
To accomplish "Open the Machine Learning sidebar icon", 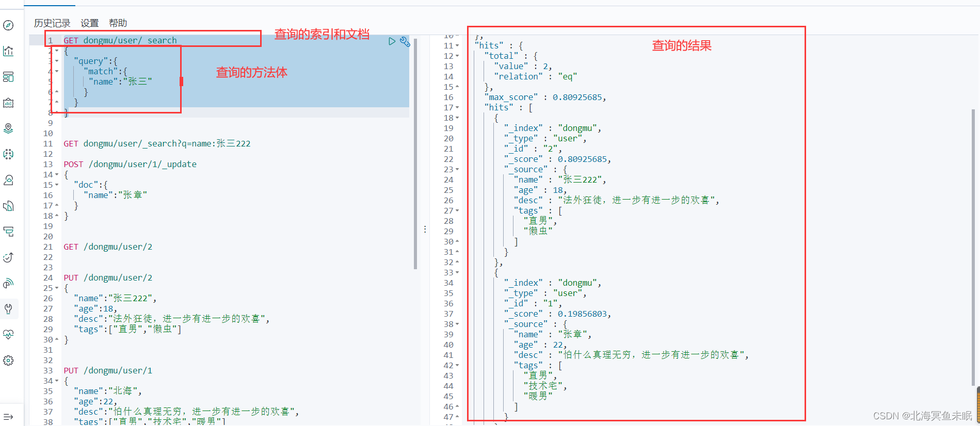I will point(8,154).
